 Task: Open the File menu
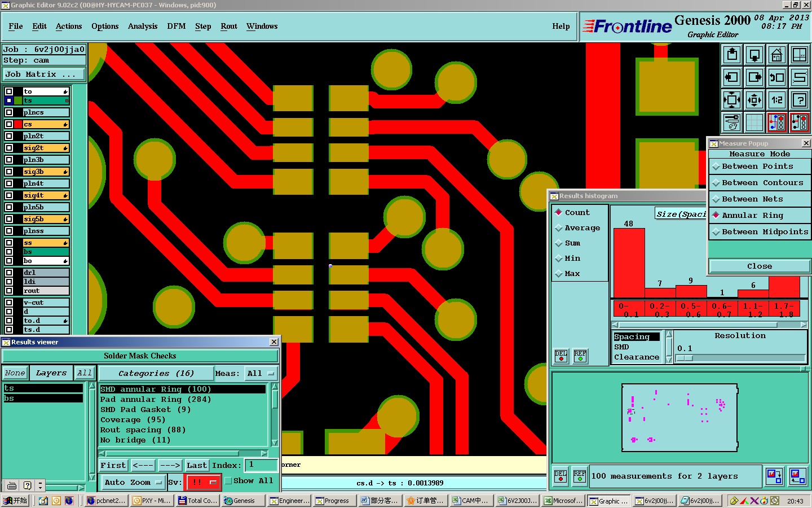pos(16,26)
